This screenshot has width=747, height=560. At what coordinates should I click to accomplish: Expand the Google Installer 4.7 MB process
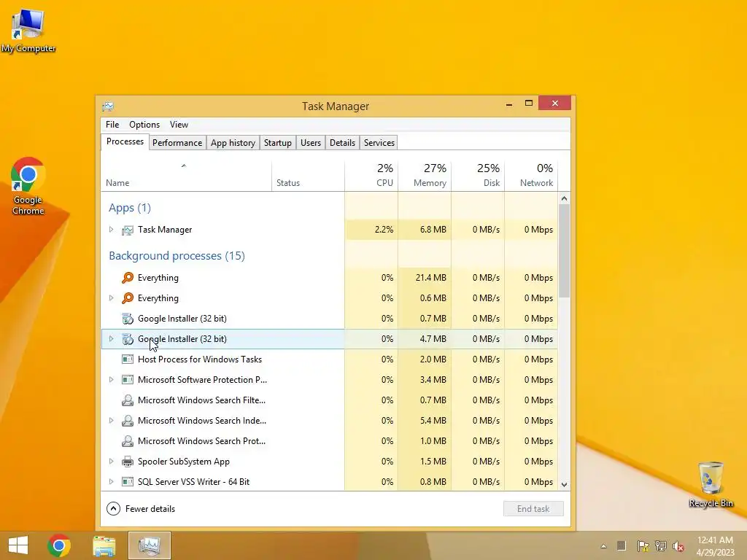tap(111, 339)
